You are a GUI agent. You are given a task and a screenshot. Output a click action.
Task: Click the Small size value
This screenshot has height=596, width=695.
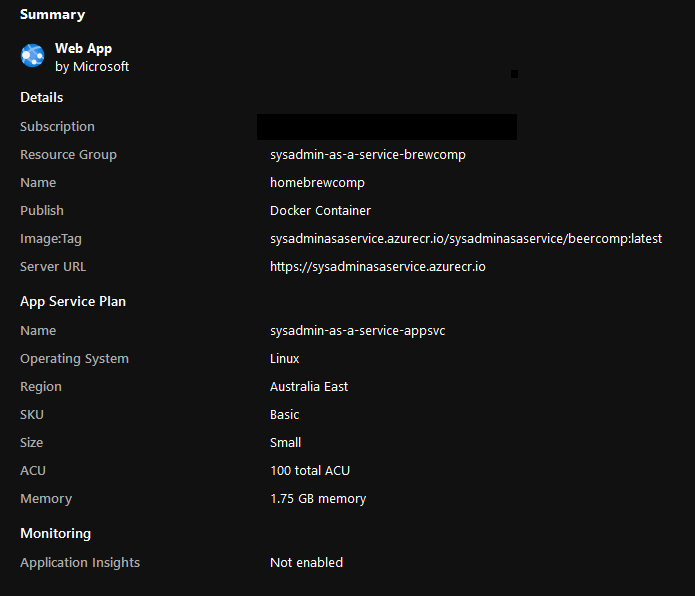coord(285,442)
